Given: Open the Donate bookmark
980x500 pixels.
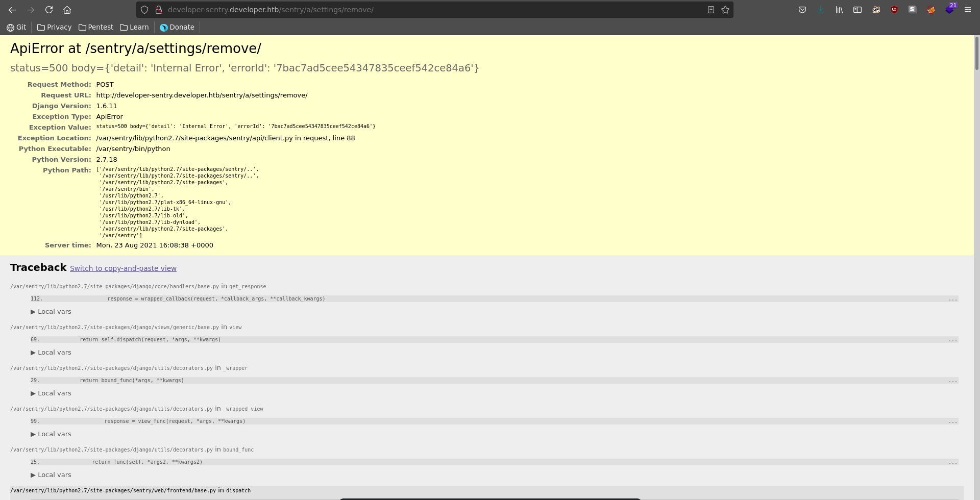Looking at the screenshot, I should [177, 27].
